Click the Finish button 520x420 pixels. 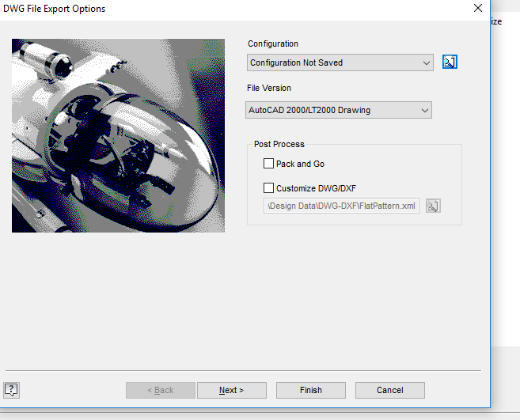[311, 390]
